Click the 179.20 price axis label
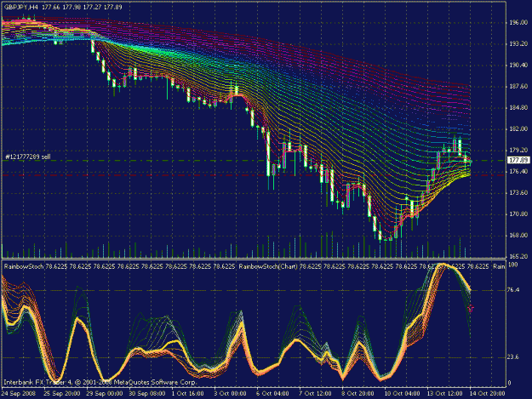Screen dimensions: 532x399 518,151
